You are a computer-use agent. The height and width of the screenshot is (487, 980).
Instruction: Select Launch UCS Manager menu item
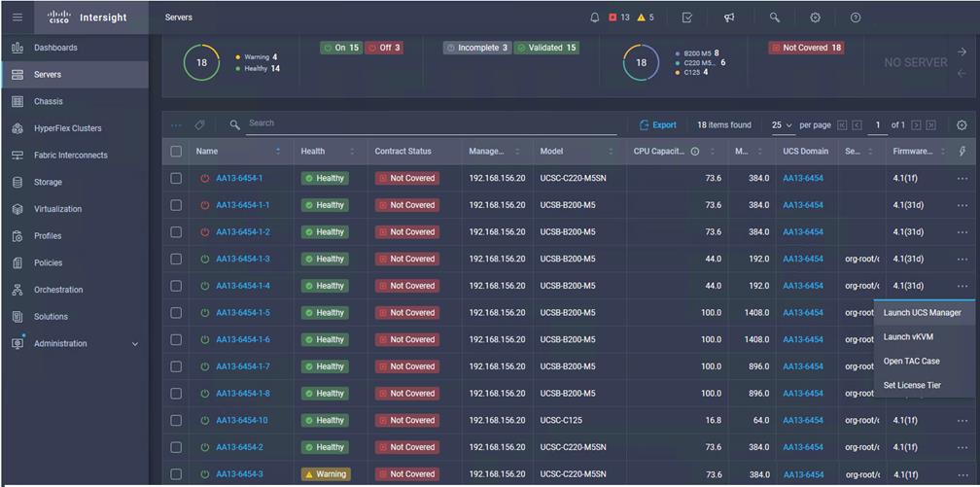925,313
